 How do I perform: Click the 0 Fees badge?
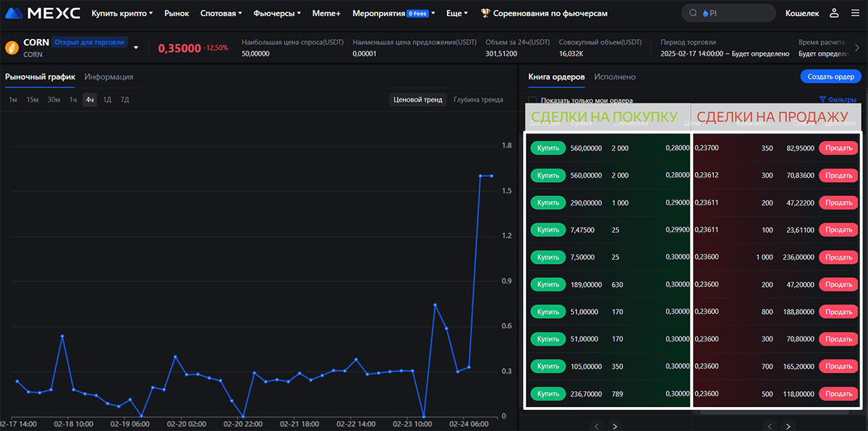[417, 14]
